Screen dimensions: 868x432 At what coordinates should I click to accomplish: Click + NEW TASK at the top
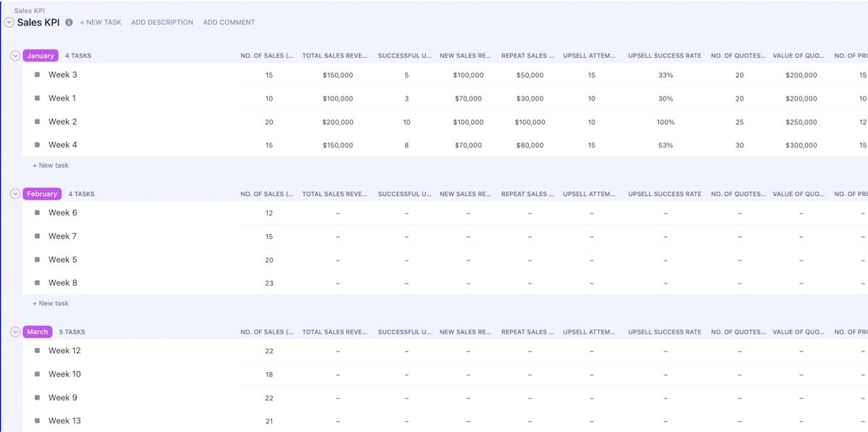pos(101,22)
